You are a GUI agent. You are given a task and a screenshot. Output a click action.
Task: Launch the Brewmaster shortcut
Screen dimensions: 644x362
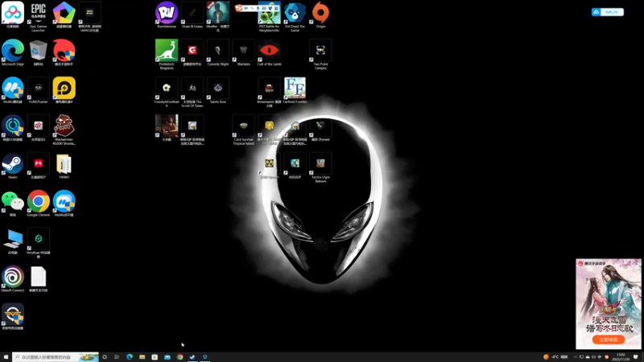(x=270, y=93)
